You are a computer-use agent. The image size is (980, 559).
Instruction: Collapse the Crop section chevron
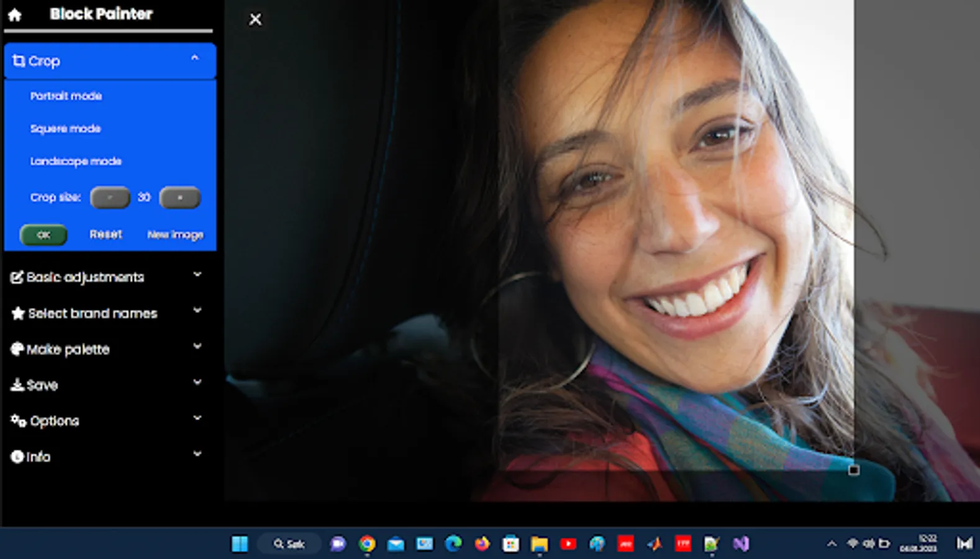tap(194, 58)
